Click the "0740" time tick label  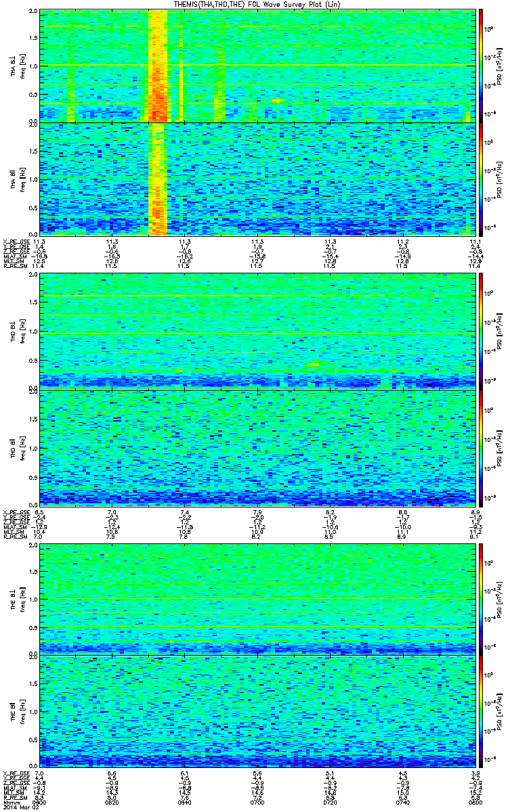(x=402, y=803)
